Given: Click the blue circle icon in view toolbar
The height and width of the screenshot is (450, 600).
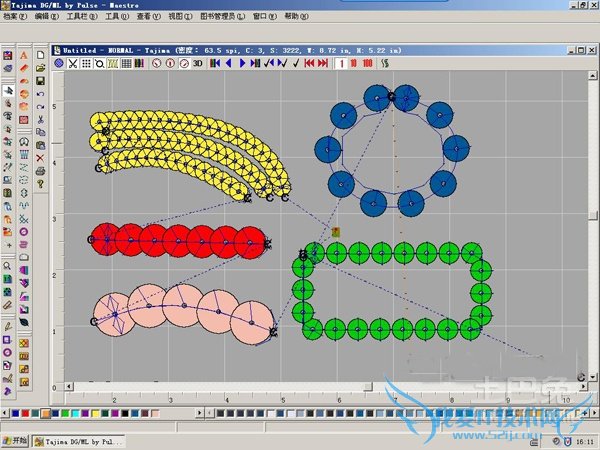Looking at the screenshot, I should coord(59,63).
